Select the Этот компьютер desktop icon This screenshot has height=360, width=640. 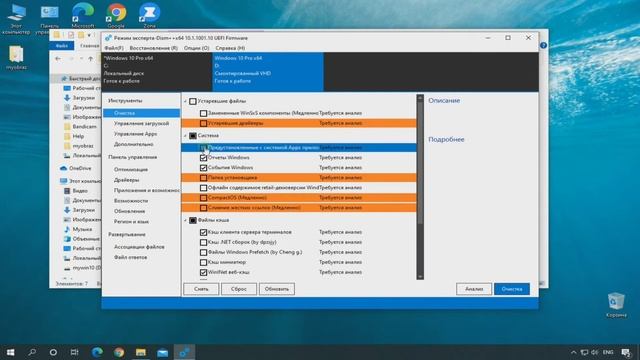tap(16, 18)
